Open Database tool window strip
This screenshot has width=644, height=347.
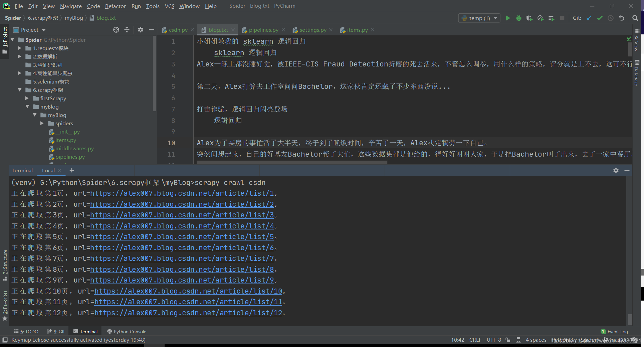point(637,72)
